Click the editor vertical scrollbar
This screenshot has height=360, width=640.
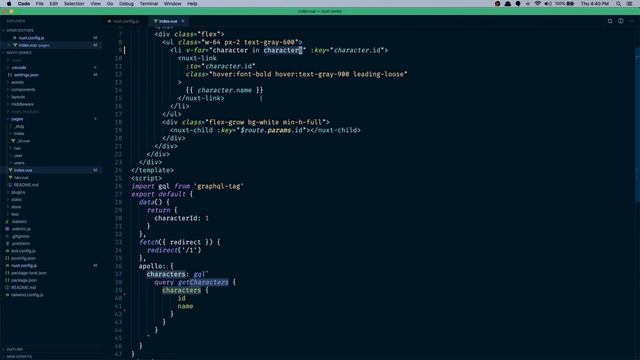pos(637,124)
